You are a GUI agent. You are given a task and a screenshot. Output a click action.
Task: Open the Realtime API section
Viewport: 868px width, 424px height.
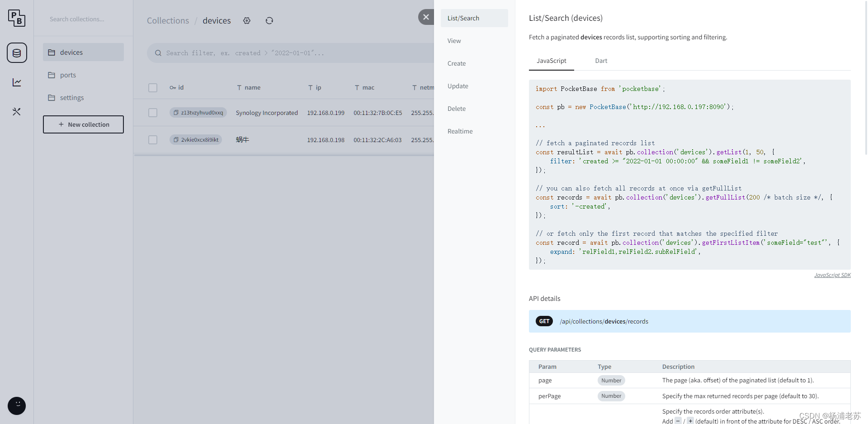pos(474,131)
